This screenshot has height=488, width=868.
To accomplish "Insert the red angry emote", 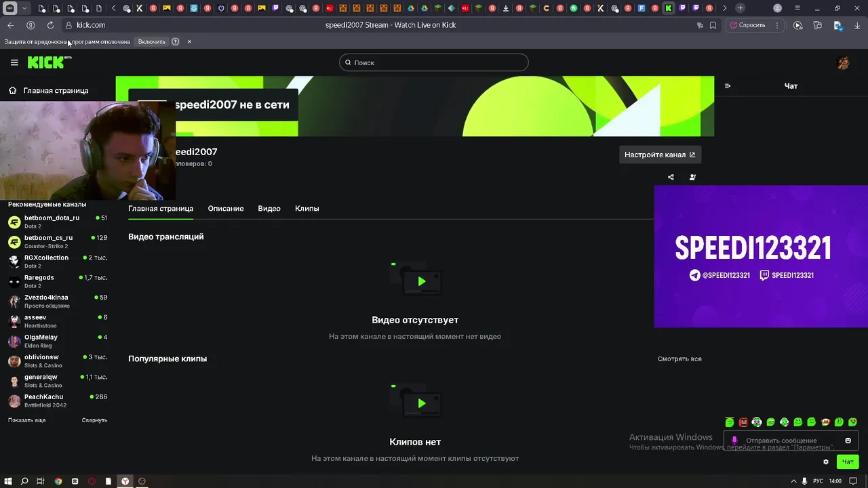I will [743, 422].
